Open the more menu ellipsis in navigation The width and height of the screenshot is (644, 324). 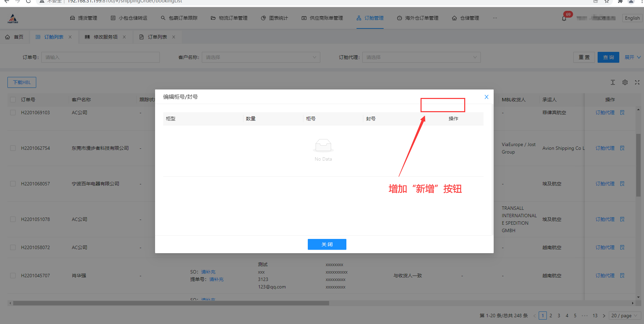click(x=495, y=18)
